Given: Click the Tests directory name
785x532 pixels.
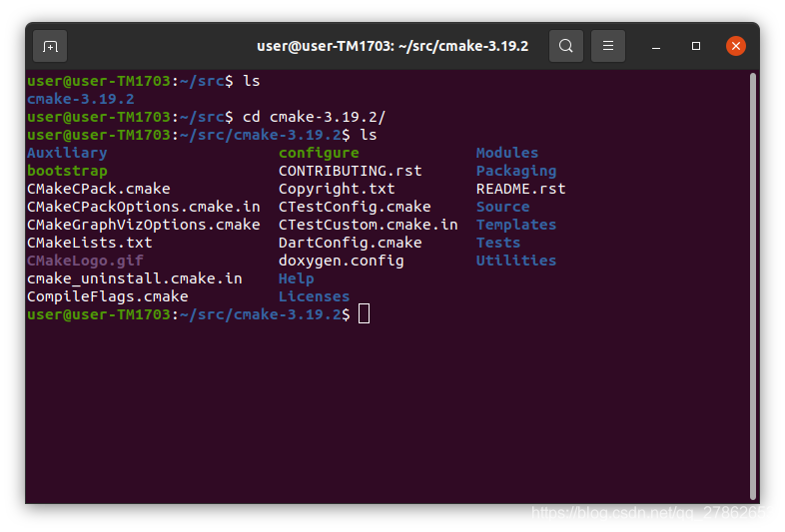Looking at the screenshot, I should (498, 243).
